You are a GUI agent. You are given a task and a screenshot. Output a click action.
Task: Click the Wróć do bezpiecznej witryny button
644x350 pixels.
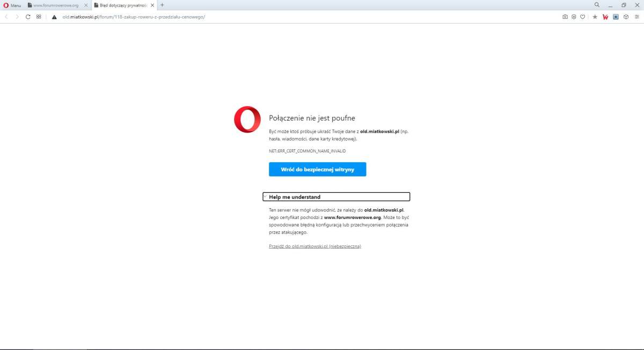(x=318, y=169)
